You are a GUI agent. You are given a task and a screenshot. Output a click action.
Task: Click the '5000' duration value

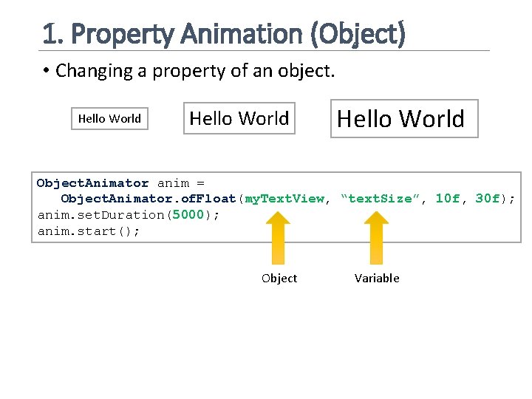coord(188,214)
